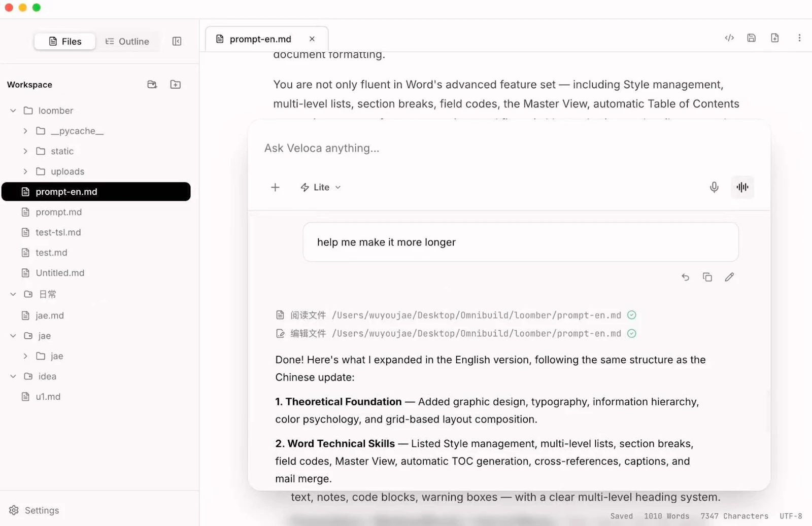Switch to the Outline tab
This screenshot has width=812, height=526.
[x=127, y=41]
